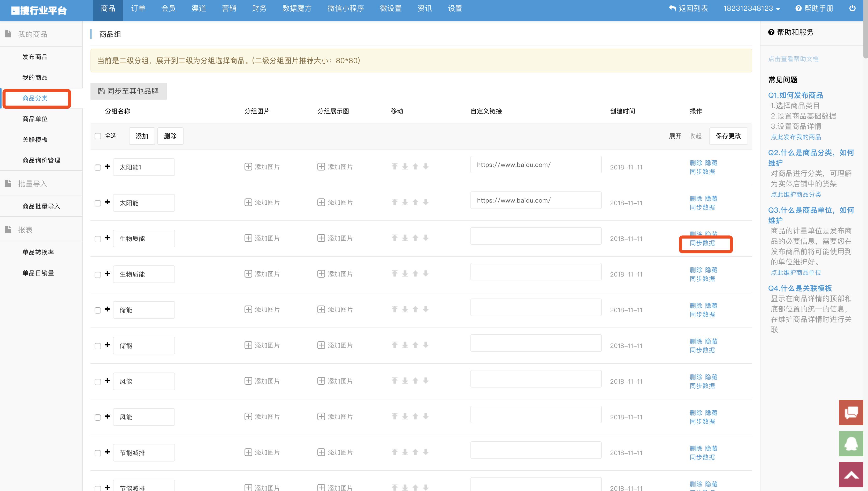Viewport: 868px width, 491px height.
Task: Move second 生物质能 group up one position
Action: click(x=415, y=273)
